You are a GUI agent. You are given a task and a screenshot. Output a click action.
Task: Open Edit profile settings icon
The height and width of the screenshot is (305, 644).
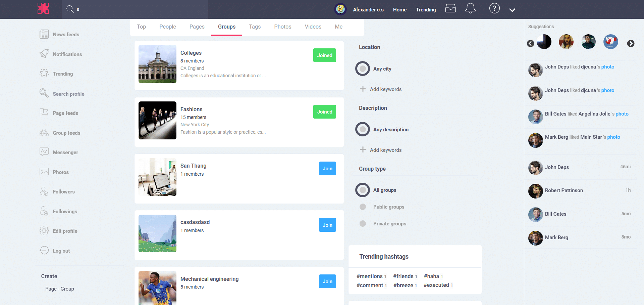(44, 230)
